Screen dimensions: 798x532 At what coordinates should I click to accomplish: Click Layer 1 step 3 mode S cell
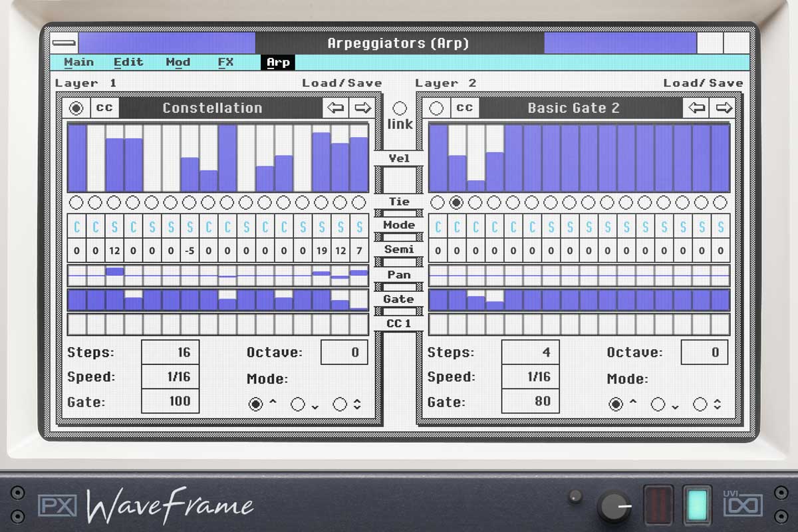pos(114,227)
